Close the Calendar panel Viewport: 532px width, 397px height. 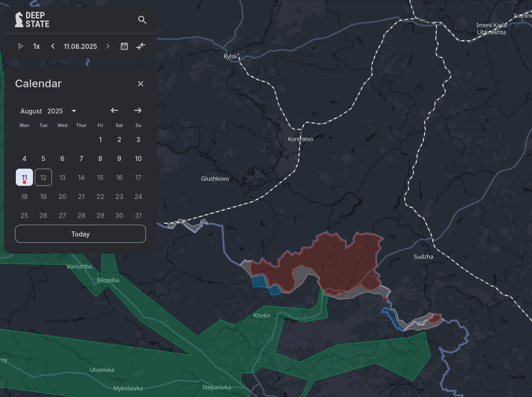point(141,84)
